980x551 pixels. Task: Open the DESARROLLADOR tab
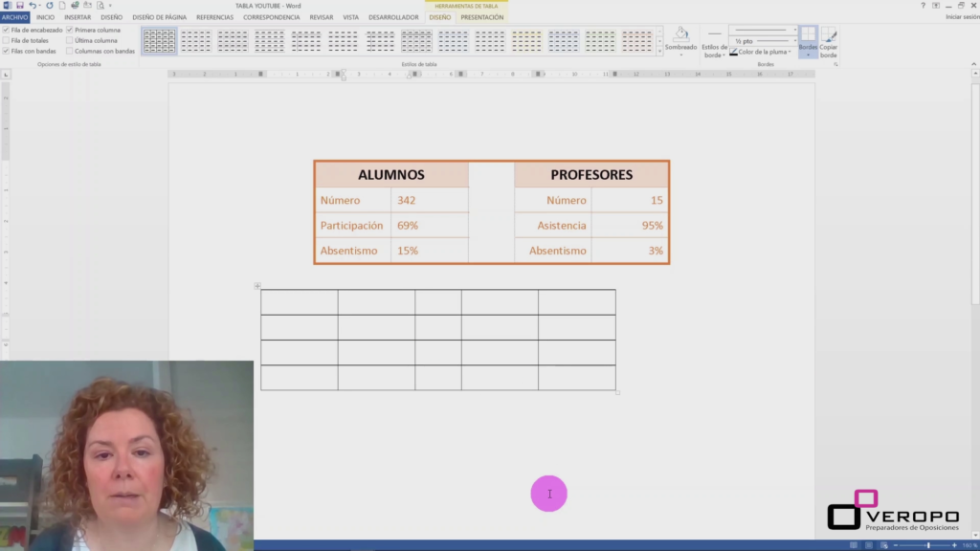click(x=393, y=17)
